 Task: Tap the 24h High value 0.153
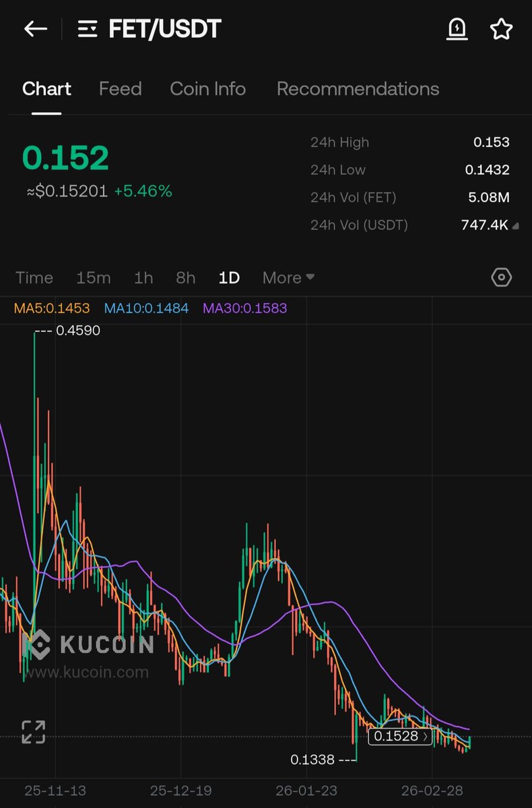point(492,142)
